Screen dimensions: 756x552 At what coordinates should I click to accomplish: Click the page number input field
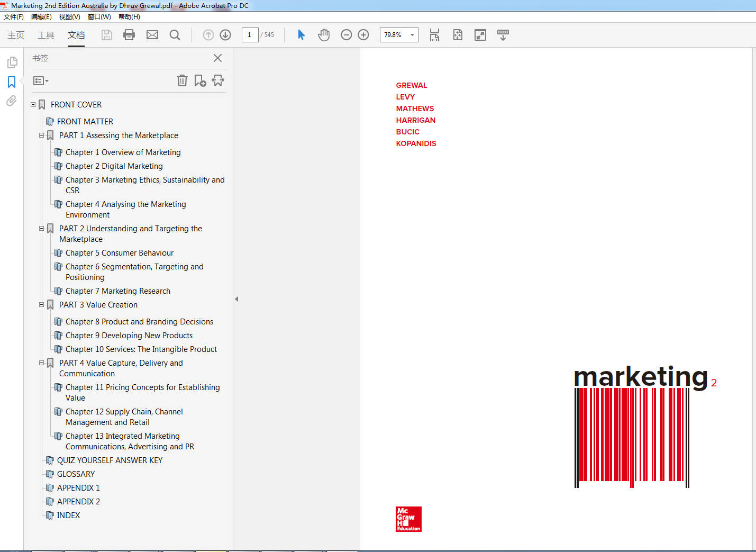point(250,35)
